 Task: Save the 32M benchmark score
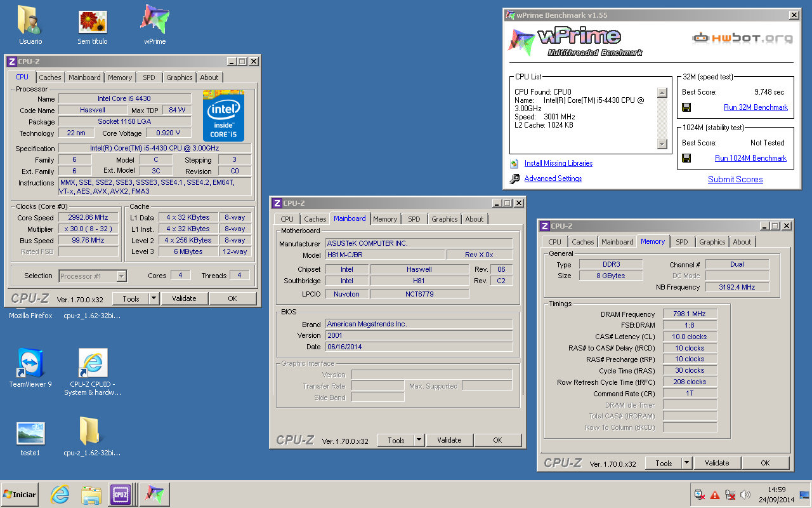point(686,107)
